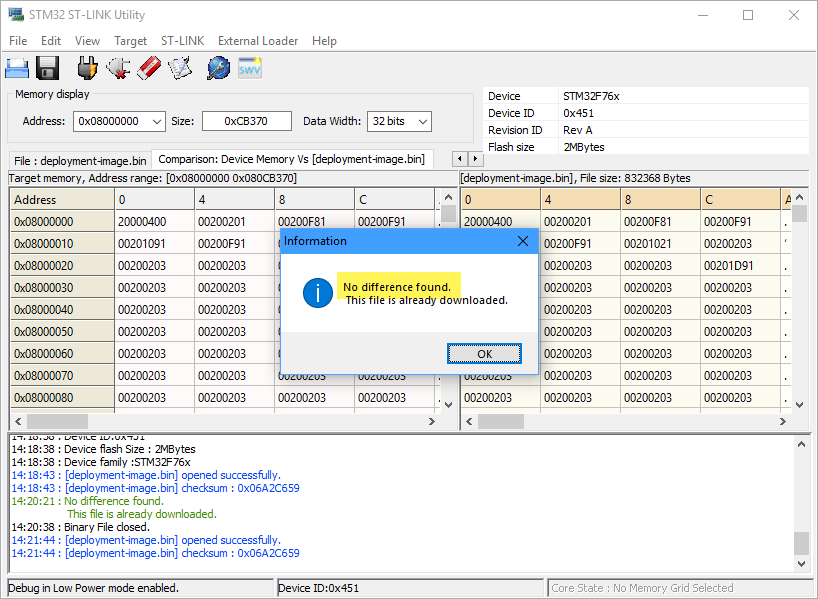Image resolution: width=818 pixels, height=599 pixels.
Task: Select address row 0x08000080
Action: [62, 398]
